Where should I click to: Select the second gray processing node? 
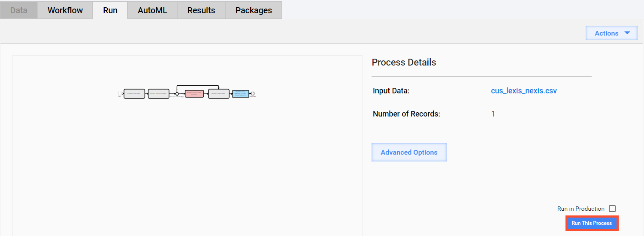coord(159,94)
